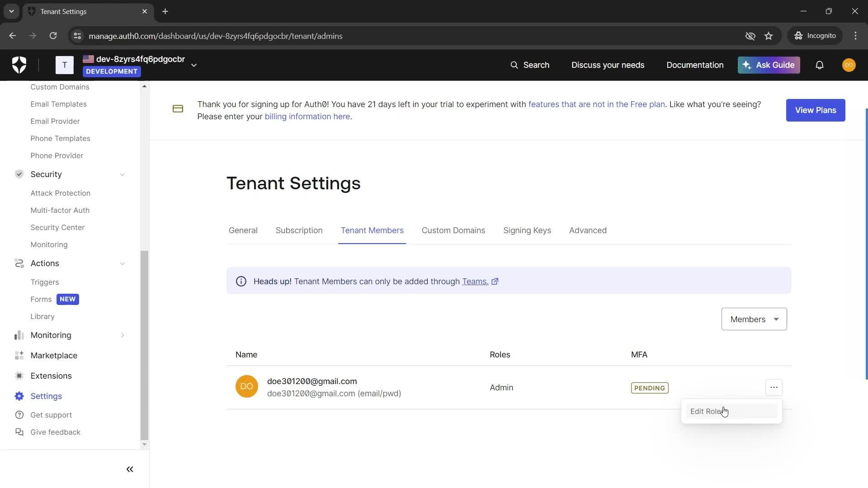Click the info icon in Heads up notice

(x=241, y=282)
